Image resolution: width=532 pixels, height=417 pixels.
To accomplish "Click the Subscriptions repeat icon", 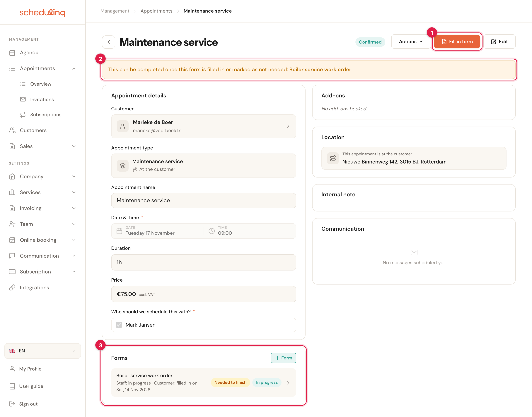I will [23, 115].
